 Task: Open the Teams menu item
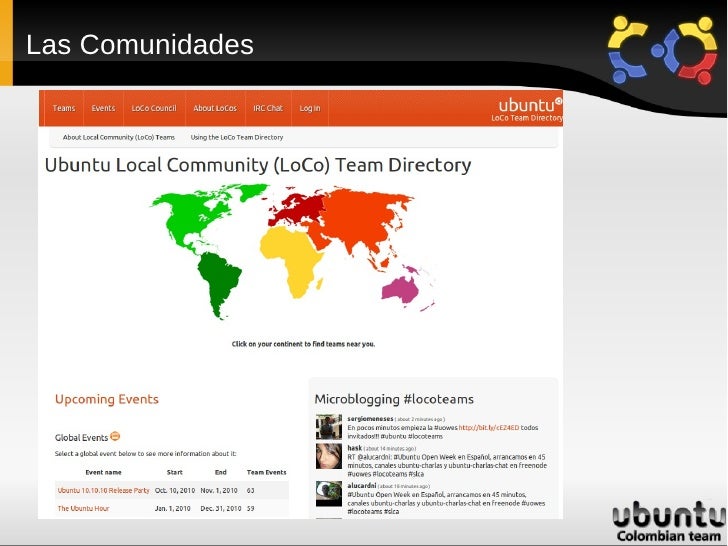click(x=64, y=108)
